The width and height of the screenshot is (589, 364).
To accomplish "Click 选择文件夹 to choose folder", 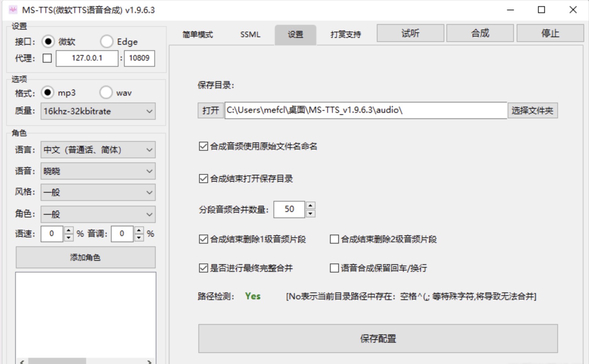I will pyautogui.click(x=532, y=110).
